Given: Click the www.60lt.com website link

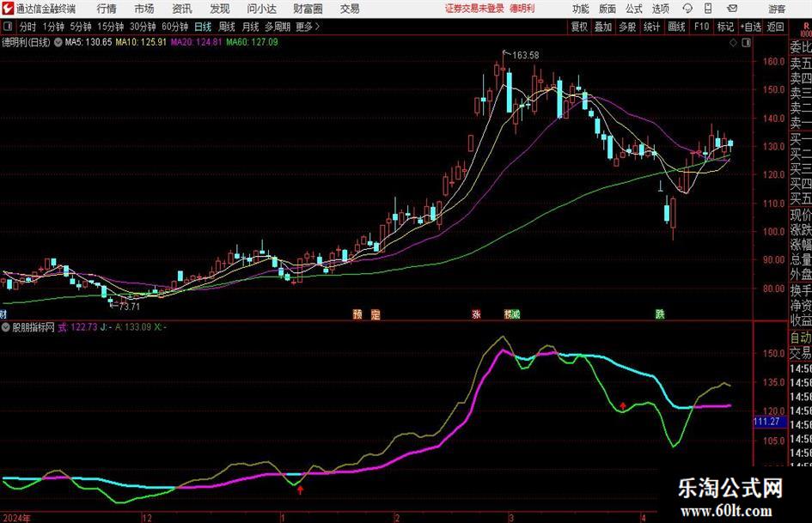Looking at the screenshot, I should [726, 512].
